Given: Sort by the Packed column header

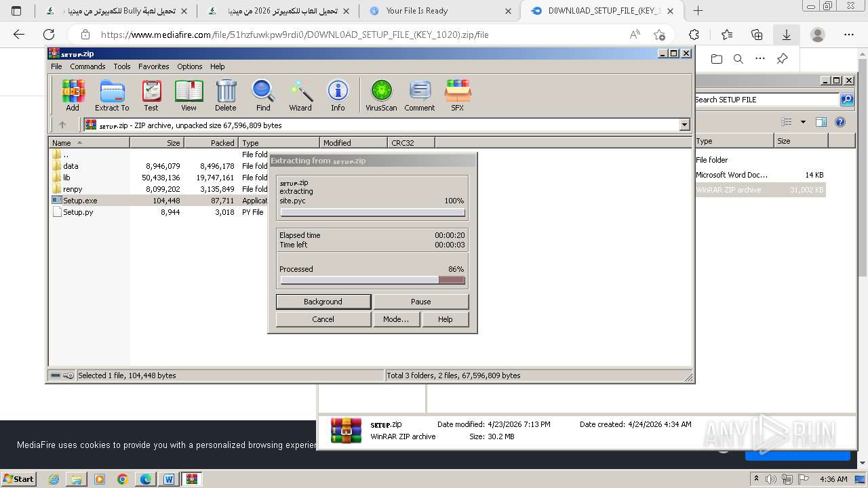Looking at the screenshot, I should coord(211,142).
